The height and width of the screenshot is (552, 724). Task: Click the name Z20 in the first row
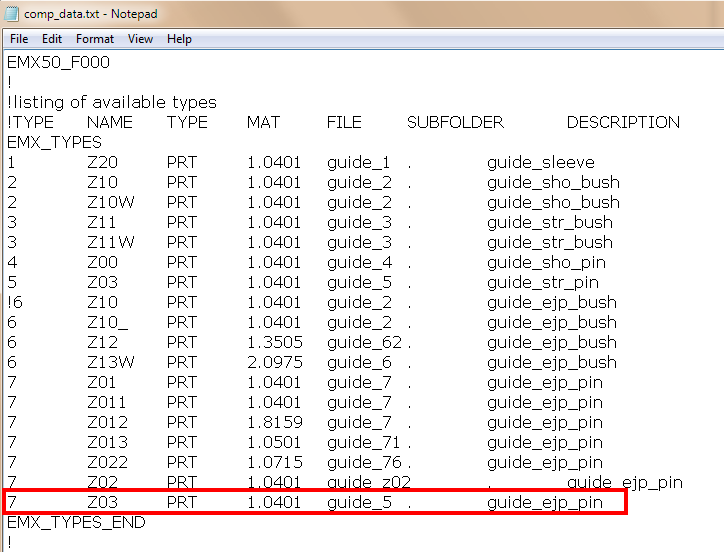(103, 162)
